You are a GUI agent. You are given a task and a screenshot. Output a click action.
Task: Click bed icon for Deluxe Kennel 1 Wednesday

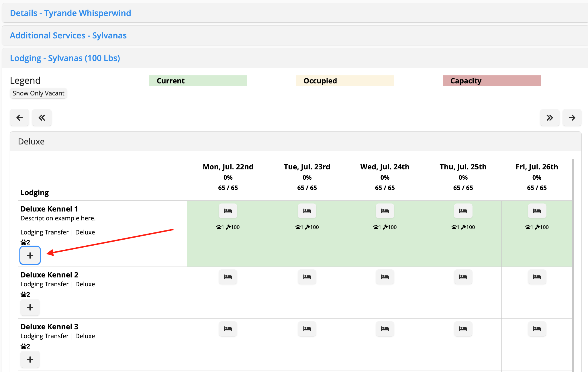(x=385, y=211)
